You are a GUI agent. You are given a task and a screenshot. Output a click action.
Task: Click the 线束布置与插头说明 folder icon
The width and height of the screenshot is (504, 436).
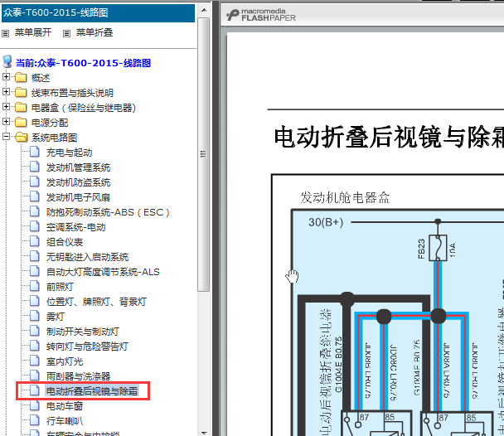(x=21, y=93)
